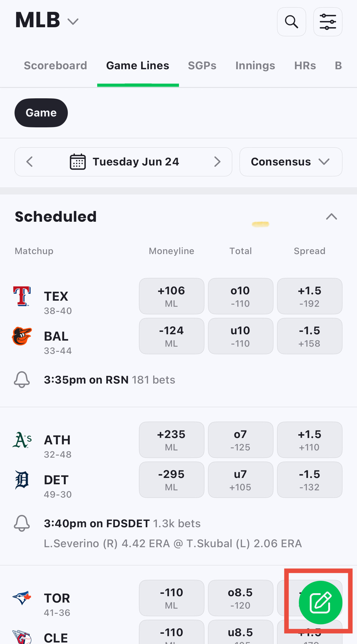
Task: Toggle the Game filter pill
Action: pyautogui.click(x=41, y=113)
